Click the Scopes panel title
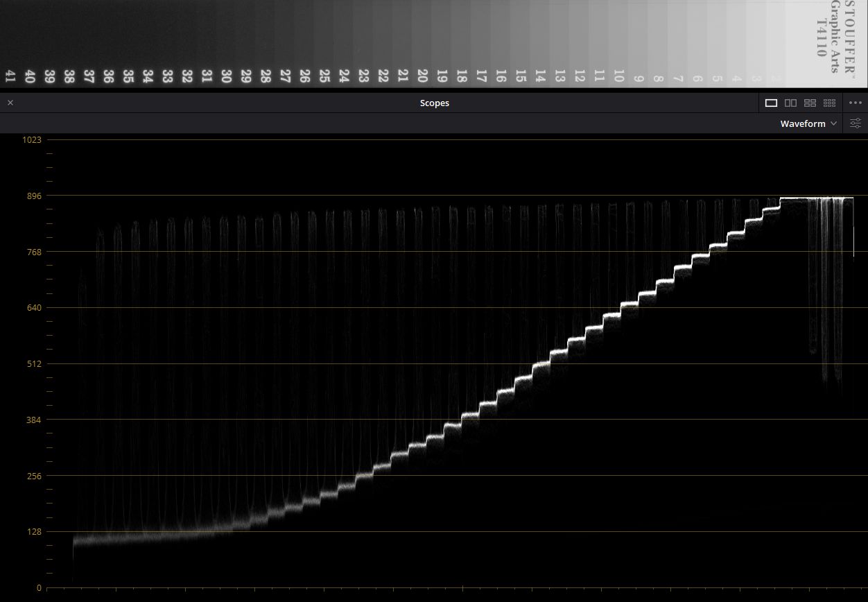Screen dimensions: 868x602 (435, 103)
